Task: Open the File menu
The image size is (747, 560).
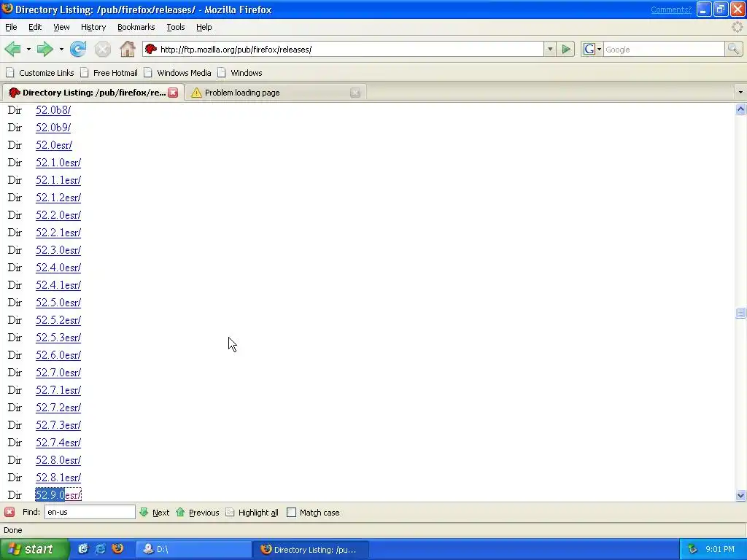Action: [11, 27]
